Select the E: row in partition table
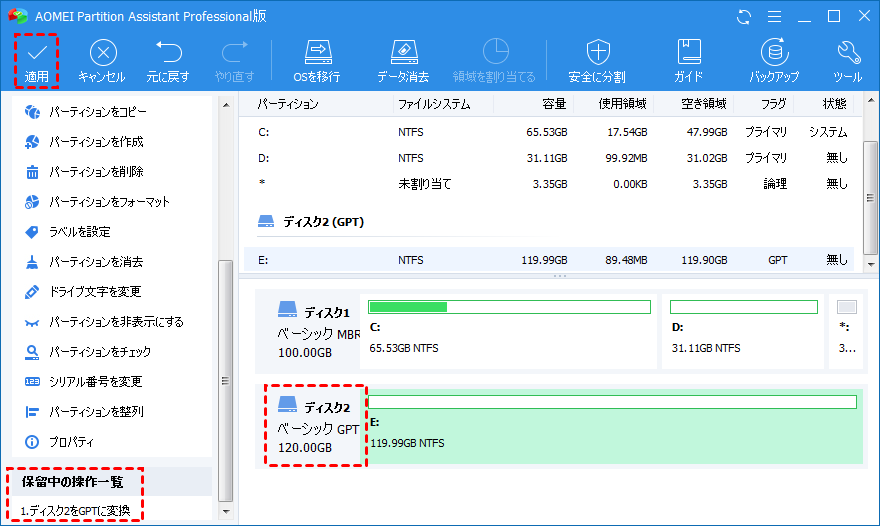This screenshot has height=526, width=880. tap(550, 260)
